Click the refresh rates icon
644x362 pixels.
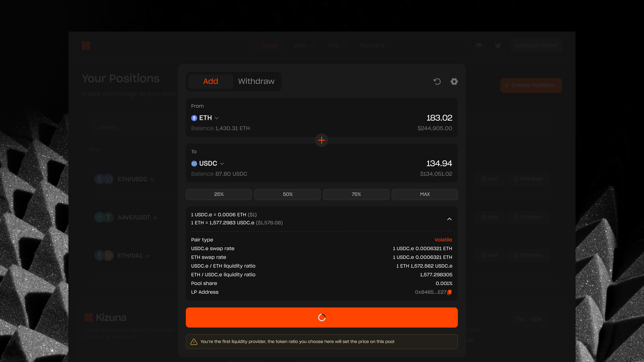[x=437, y=81]
